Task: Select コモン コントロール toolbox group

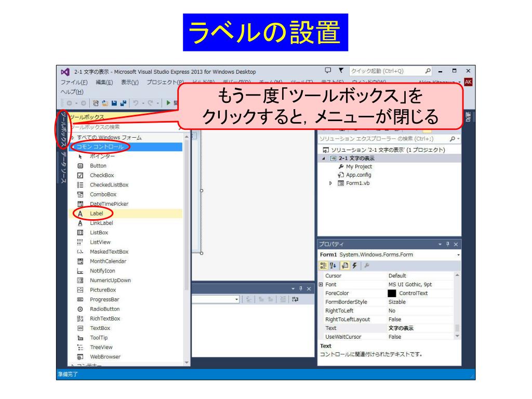Action: coord(126,147)
